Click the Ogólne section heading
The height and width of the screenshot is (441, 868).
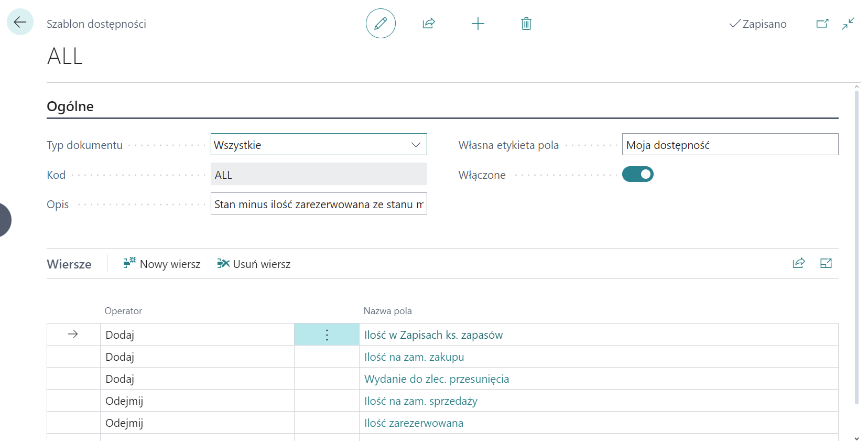click(x=70, y=106)
